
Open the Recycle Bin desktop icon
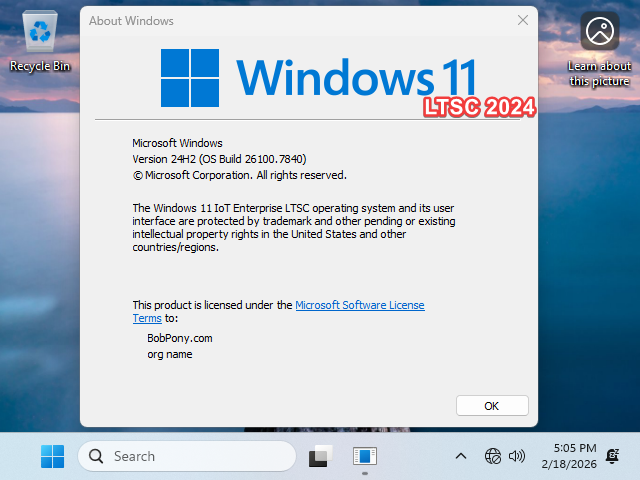(x=40, y=41)
